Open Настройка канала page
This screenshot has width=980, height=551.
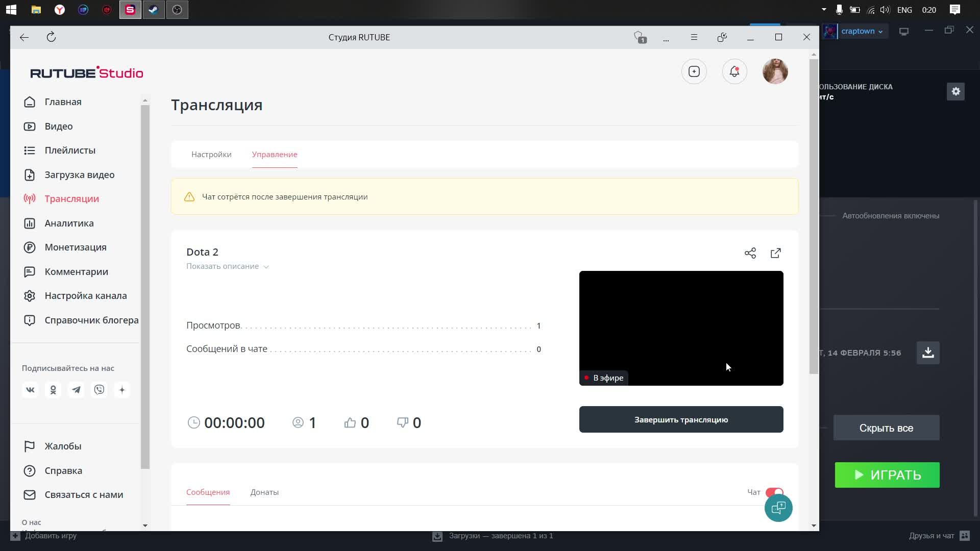click(85, 296)
